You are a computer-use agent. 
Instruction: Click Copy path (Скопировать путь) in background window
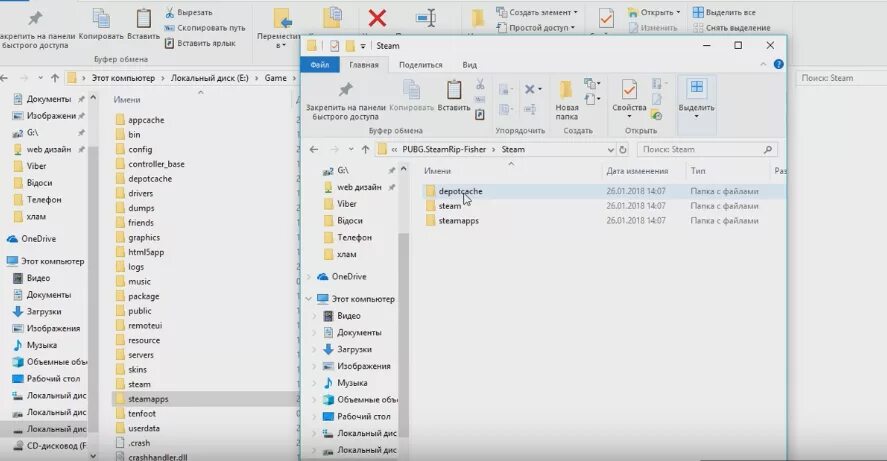[205, 27]
